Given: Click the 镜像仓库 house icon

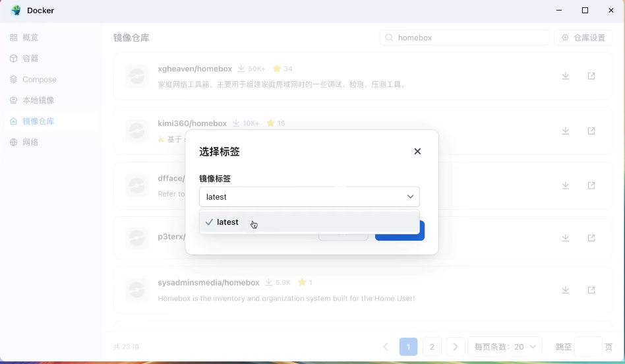Looking at the screenshot, I should 14,121.
